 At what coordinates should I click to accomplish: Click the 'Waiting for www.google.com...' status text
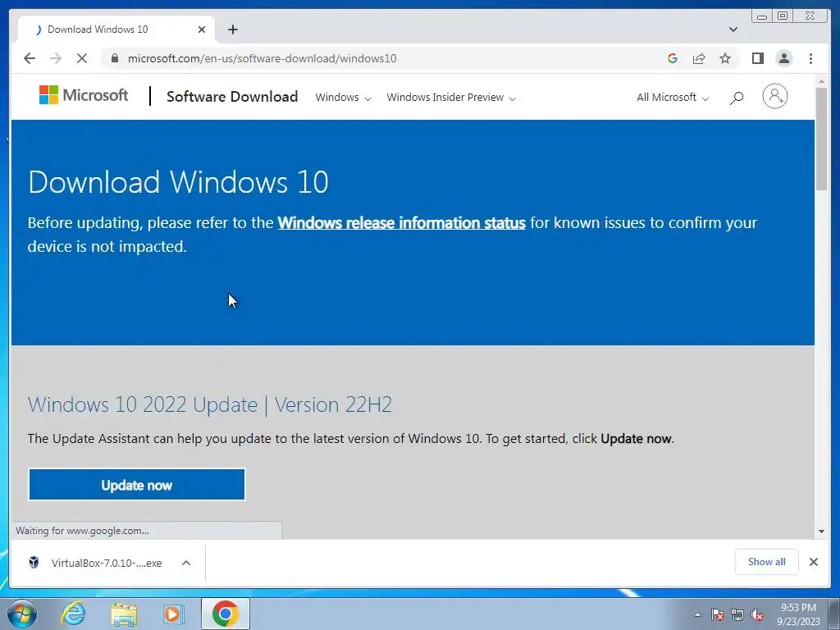[x=83, y=531]
